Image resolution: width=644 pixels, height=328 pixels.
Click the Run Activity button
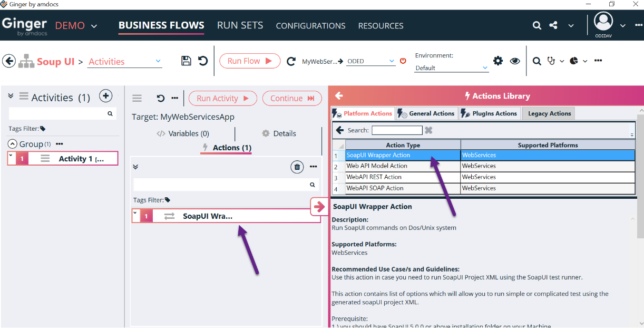pyautogui.click(x=222, y=98)
